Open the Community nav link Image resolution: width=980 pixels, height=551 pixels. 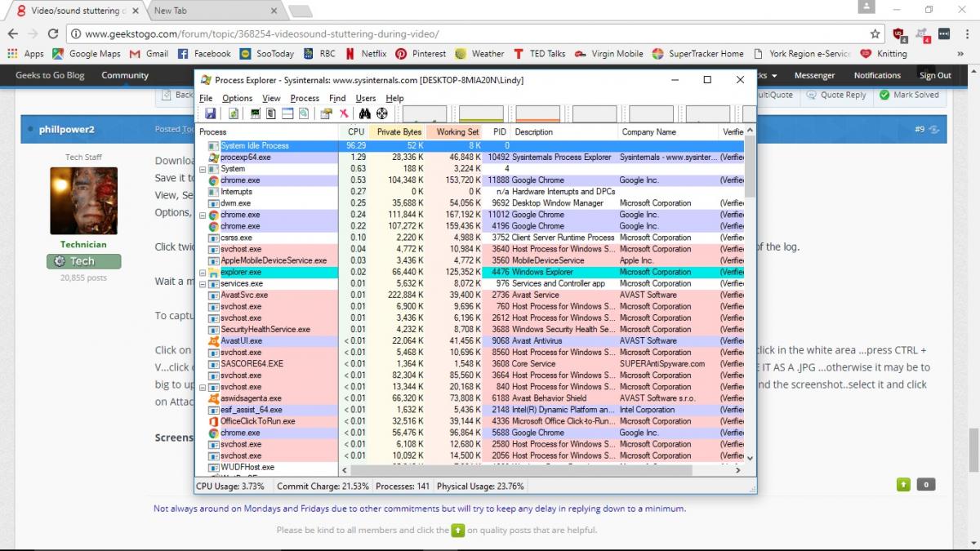coord(125,75)
